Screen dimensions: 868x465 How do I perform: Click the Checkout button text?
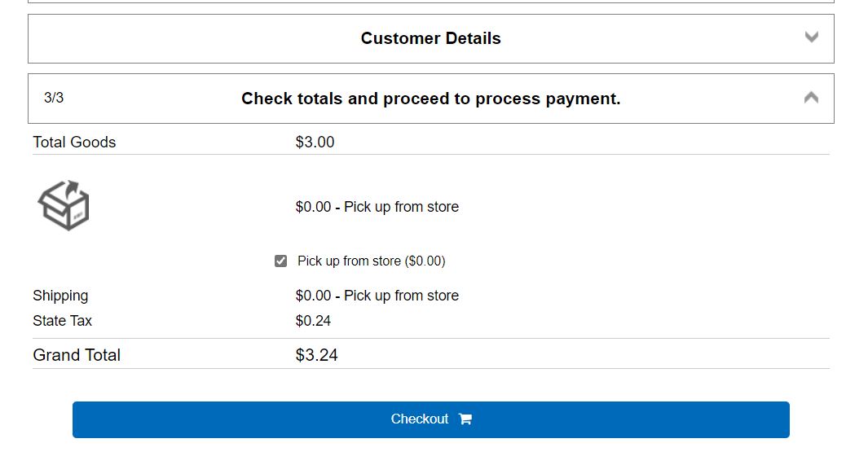[420, 419]
